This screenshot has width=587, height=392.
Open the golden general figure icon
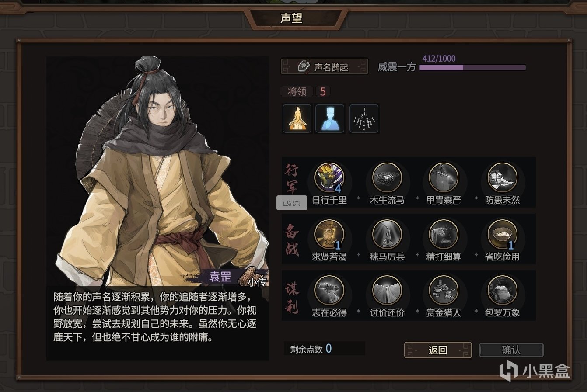[297, 118]
